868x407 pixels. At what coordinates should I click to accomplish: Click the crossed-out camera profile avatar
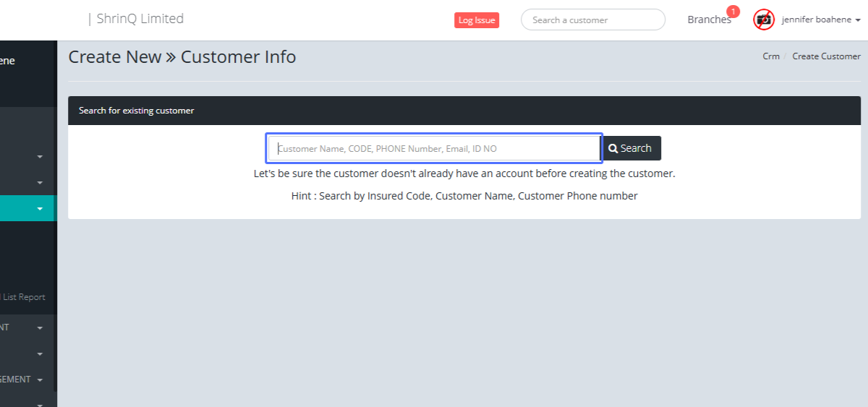click(763, 20)
